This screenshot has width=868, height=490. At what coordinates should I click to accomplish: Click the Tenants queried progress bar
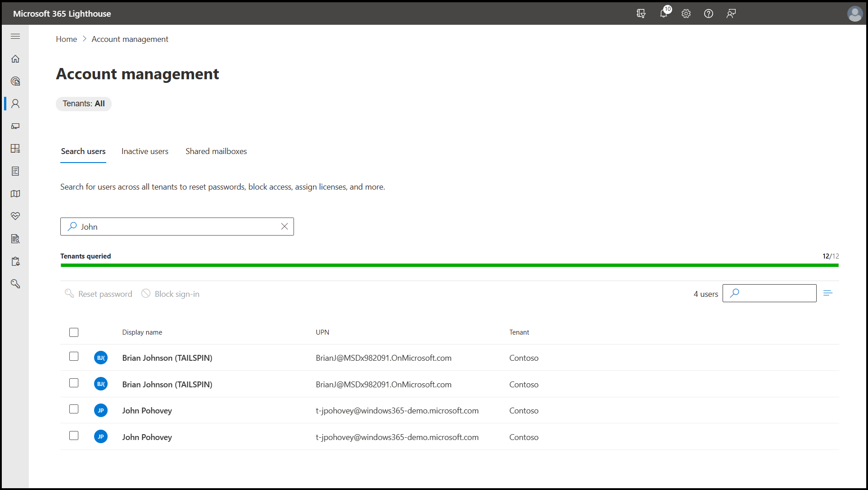coord(449,265)
